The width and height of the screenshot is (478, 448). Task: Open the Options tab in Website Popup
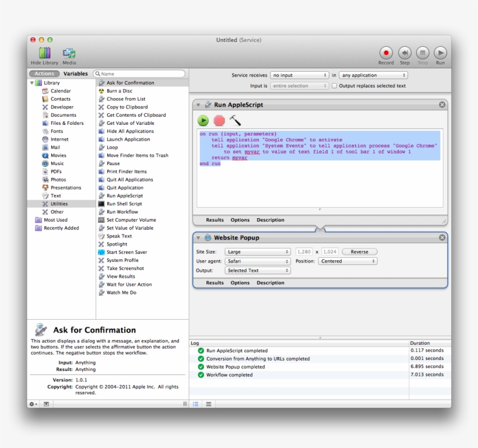coord(240,282)
